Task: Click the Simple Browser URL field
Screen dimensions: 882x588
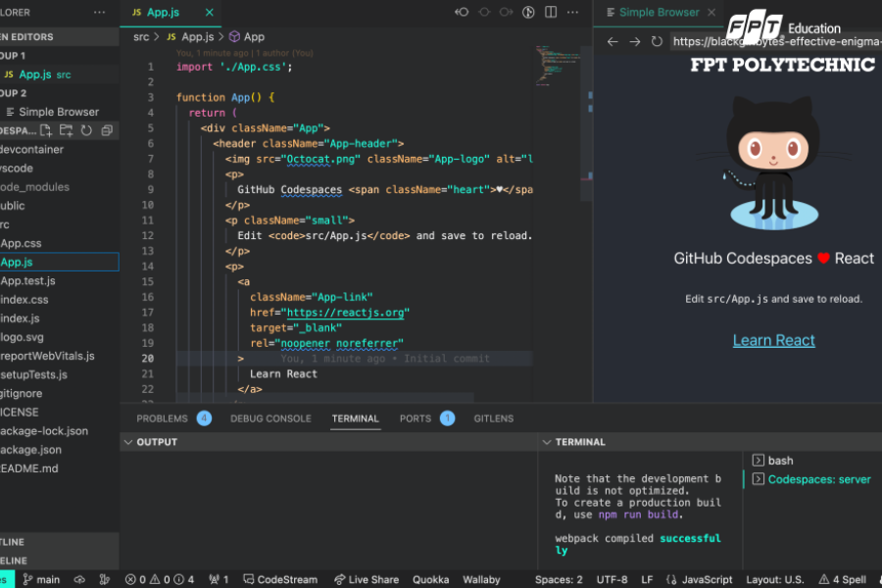Action: tap(777, 41)
